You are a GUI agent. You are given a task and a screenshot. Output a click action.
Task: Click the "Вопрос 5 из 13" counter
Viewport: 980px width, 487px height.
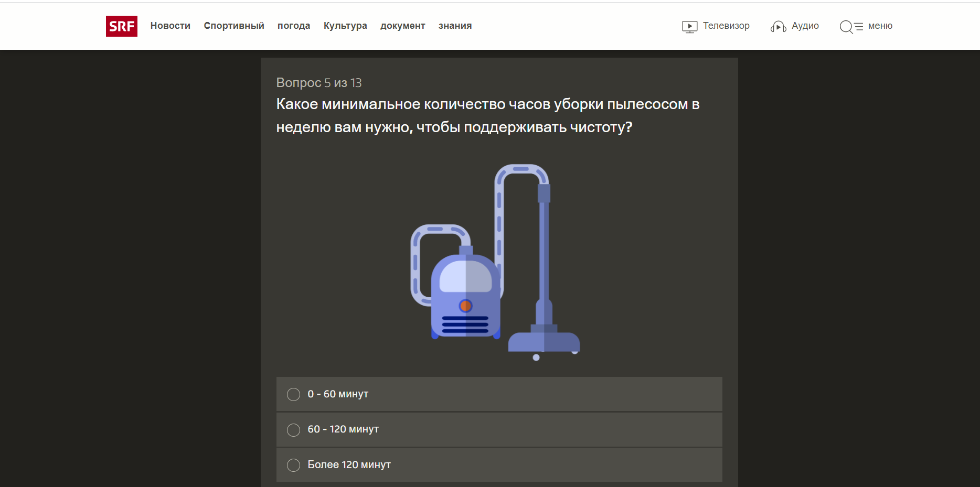point(319,83)
